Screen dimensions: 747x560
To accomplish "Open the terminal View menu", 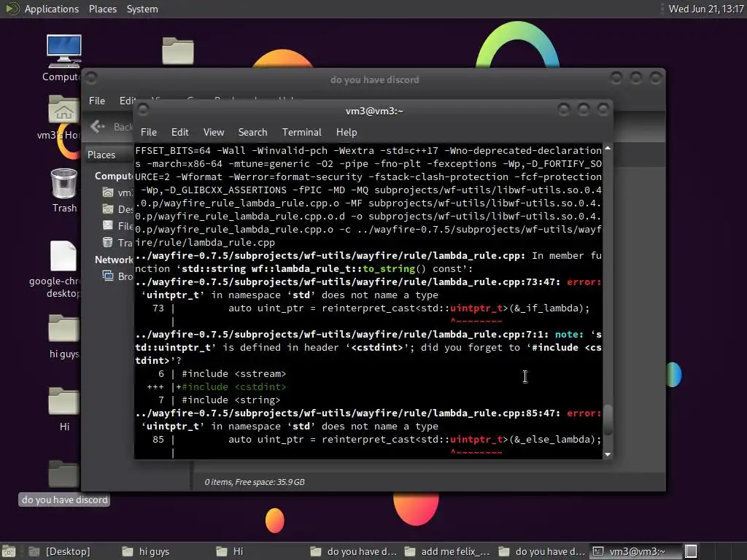I will [x=214, y=132].
